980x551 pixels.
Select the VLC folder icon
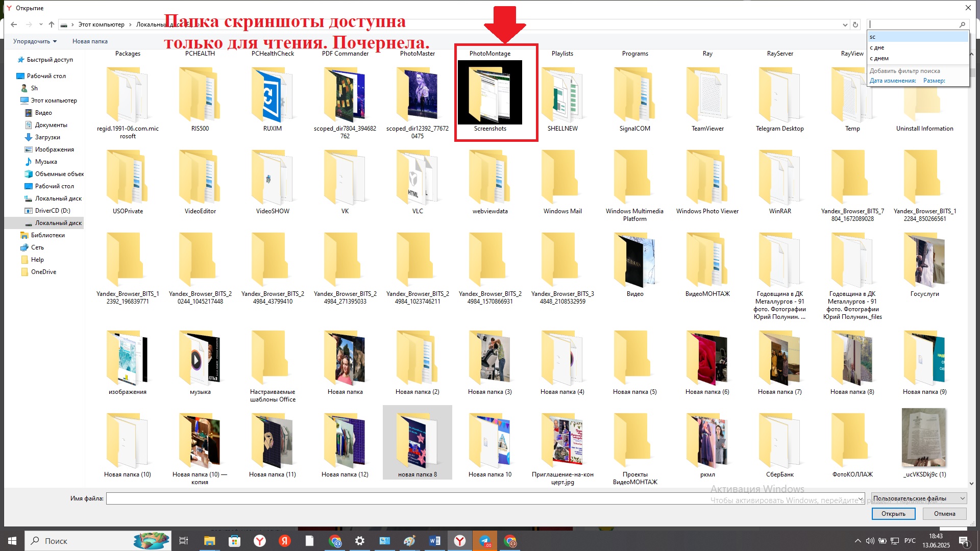(x=418, y=177)
